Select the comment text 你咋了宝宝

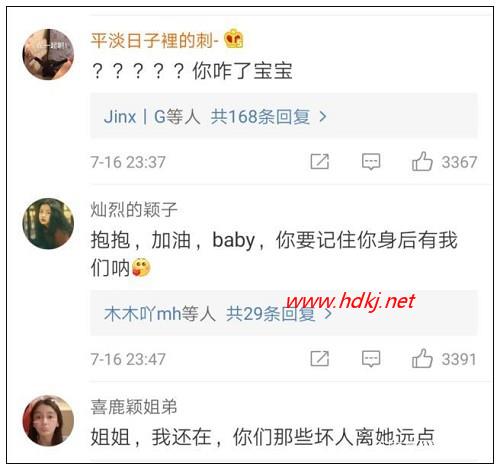(242, 71)
